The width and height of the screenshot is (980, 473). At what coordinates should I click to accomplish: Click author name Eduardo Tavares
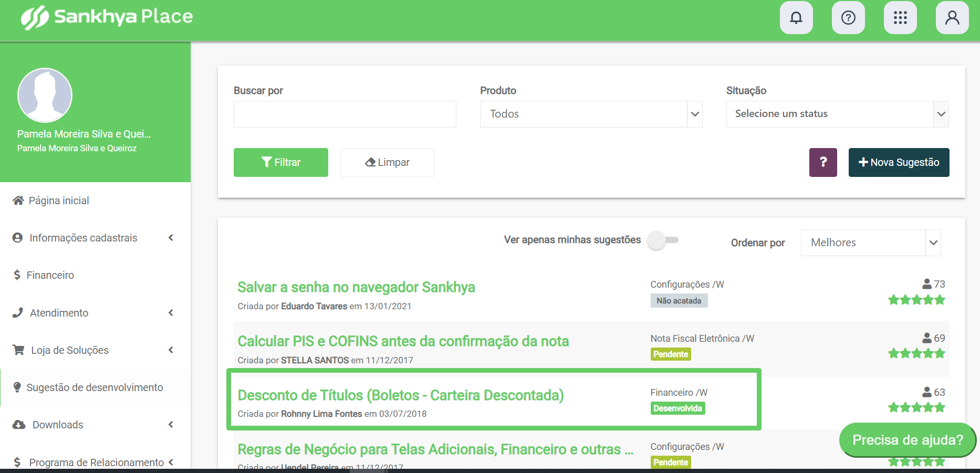(314, 306)
